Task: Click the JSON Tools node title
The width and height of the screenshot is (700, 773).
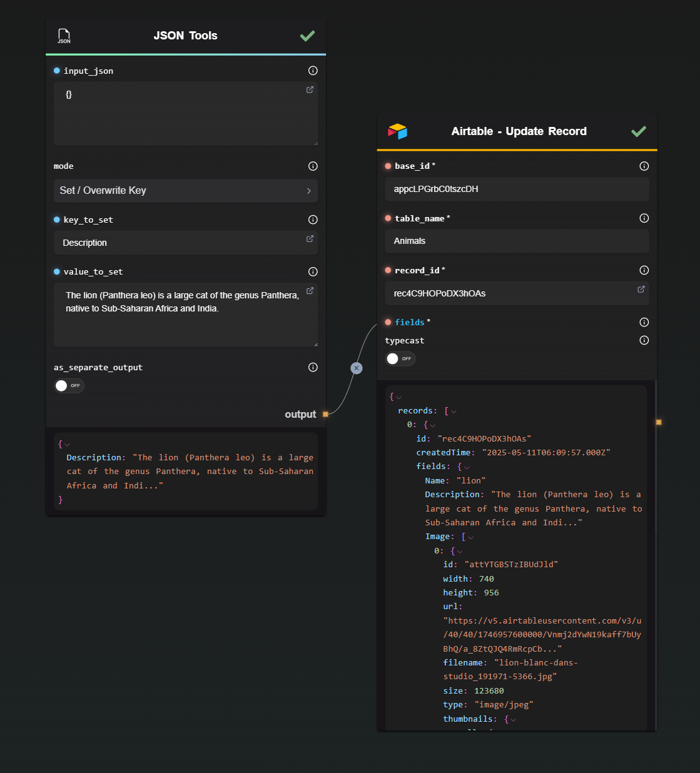Action: [x=186, y=36]
